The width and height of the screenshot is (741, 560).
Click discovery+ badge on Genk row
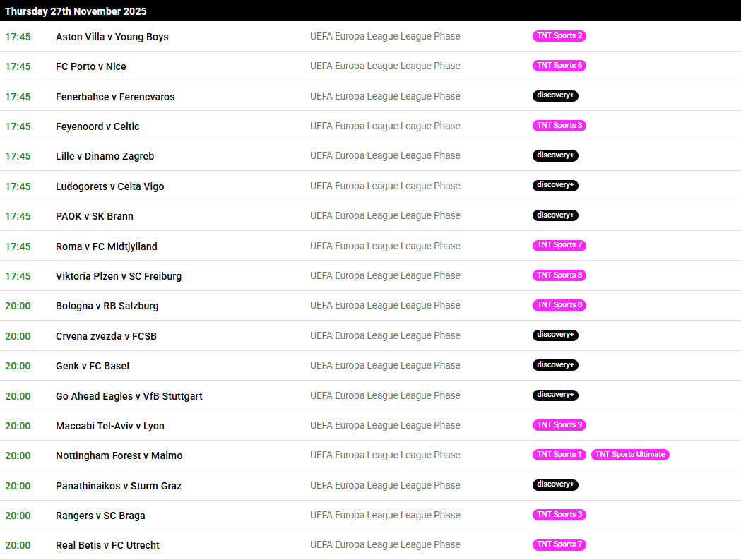[555, 365]
